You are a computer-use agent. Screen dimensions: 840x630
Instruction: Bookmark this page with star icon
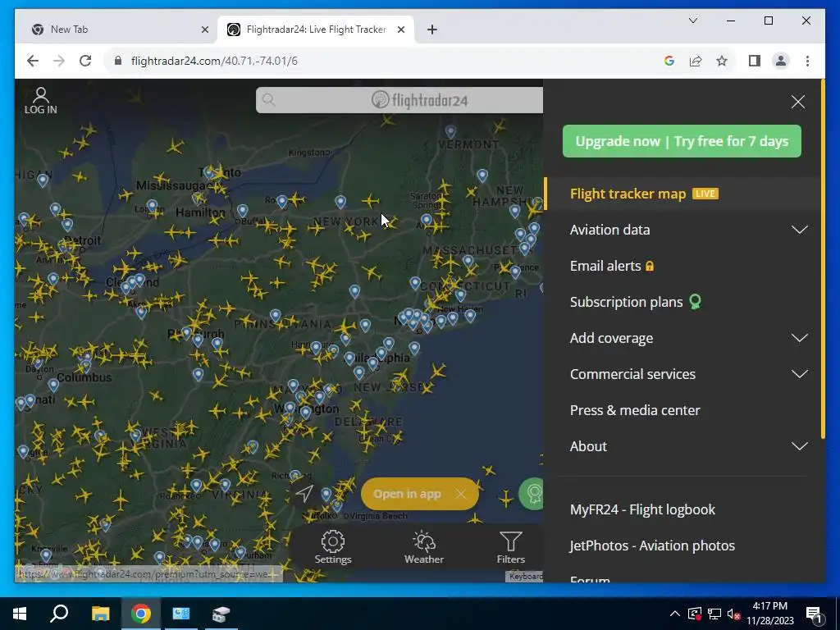tap(722, 61)
